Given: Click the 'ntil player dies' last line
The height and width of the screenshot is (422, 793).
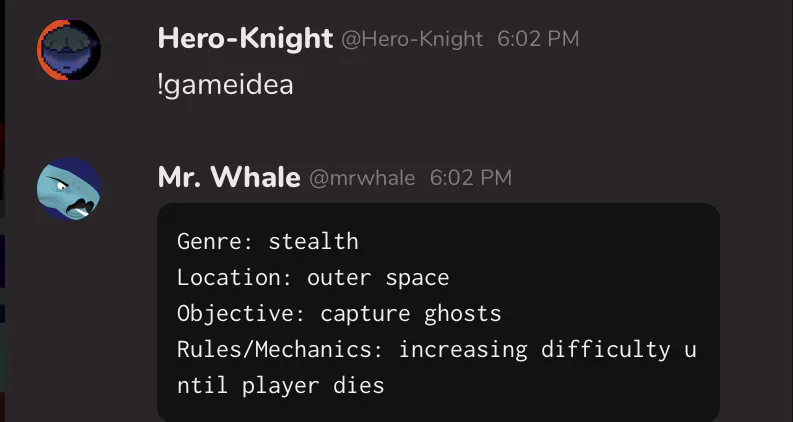Looking at the screenshot, I should click(281, 386).
